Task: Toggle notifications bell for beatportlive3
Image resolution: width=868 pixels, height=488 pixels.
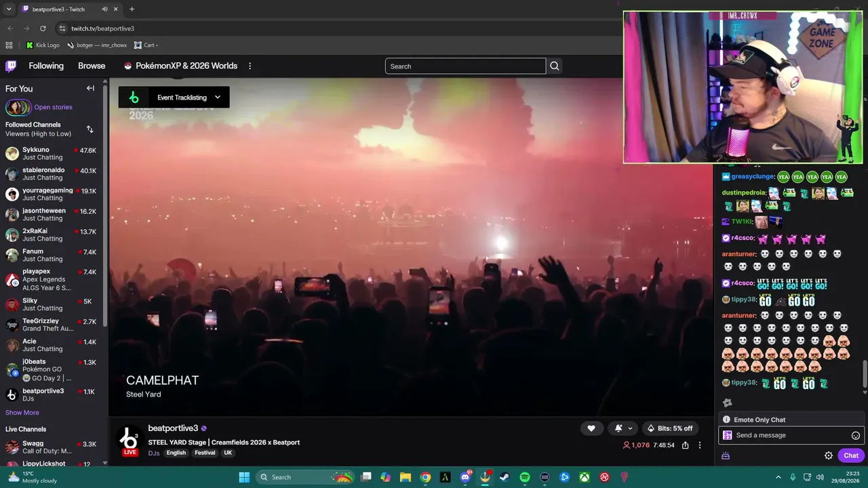Action: pyautogui.click(x=618, y=428)
